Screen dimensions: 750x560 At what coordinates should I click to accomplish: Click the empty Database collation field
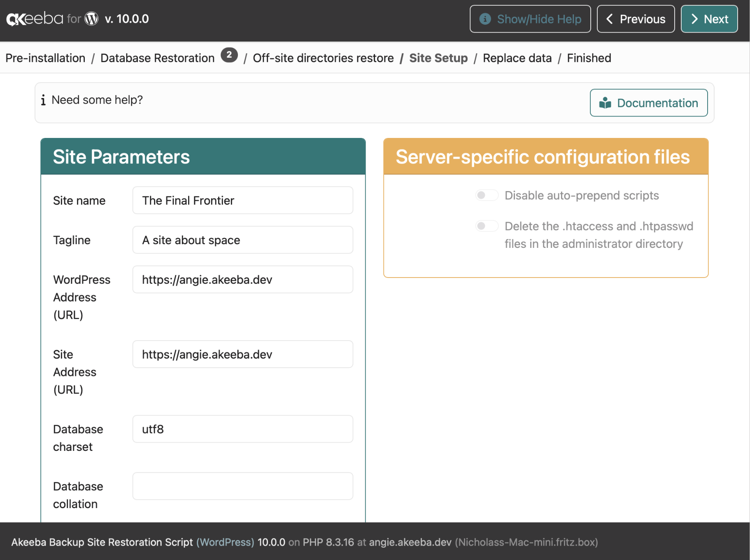point(243,486)
